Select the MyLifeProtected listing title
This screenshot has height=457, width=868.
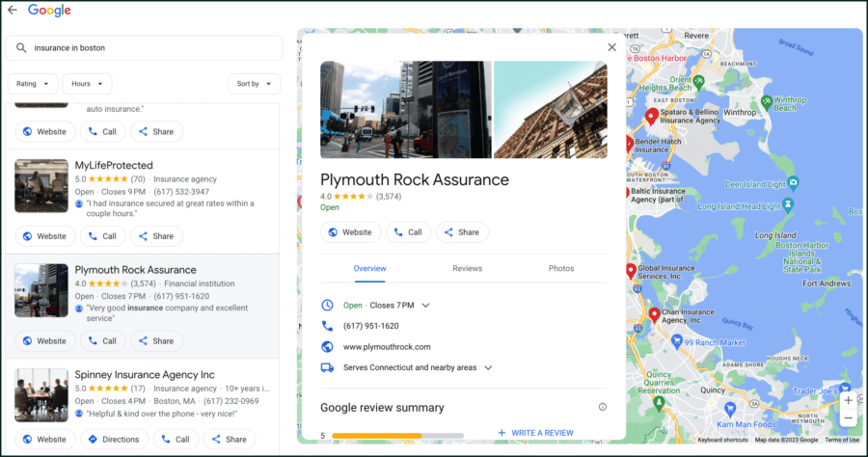coord(114,166)
